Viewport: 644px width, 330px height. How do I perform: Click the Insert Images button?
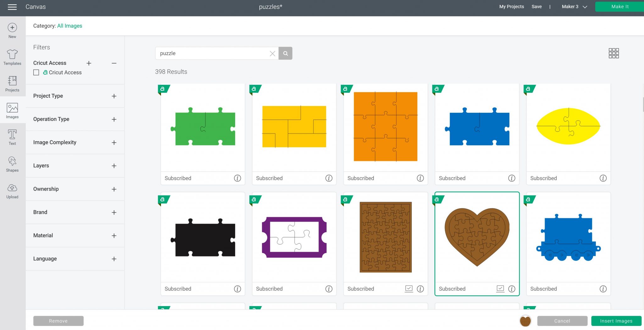click(x=616, y=321)
